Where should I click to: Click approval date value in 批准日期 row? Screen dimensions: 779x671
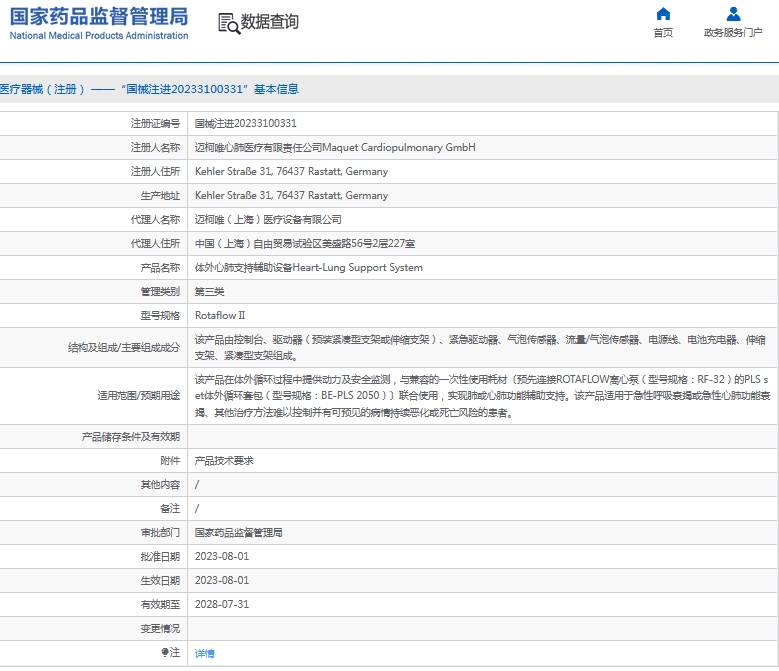click(x=222, y=556)
